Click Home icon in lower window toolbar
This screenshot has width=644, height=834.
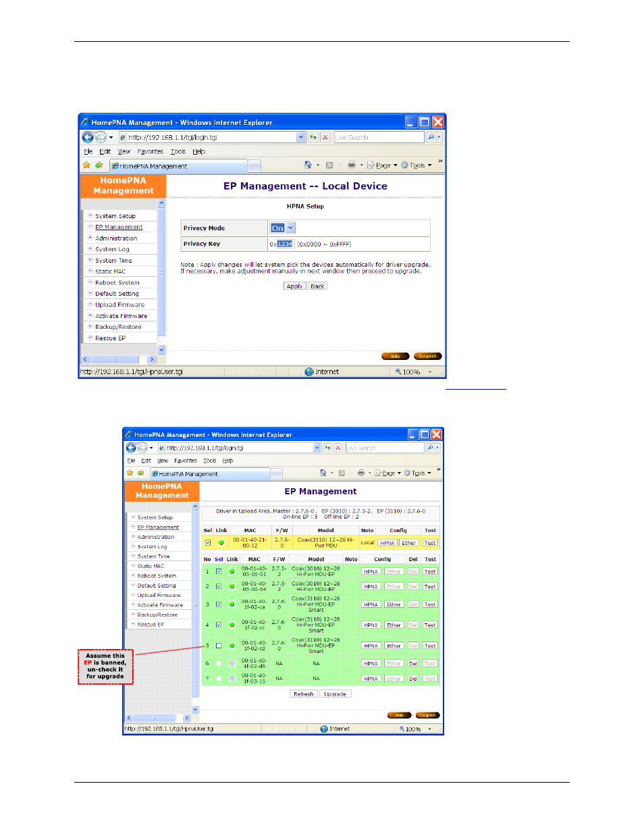323,473
